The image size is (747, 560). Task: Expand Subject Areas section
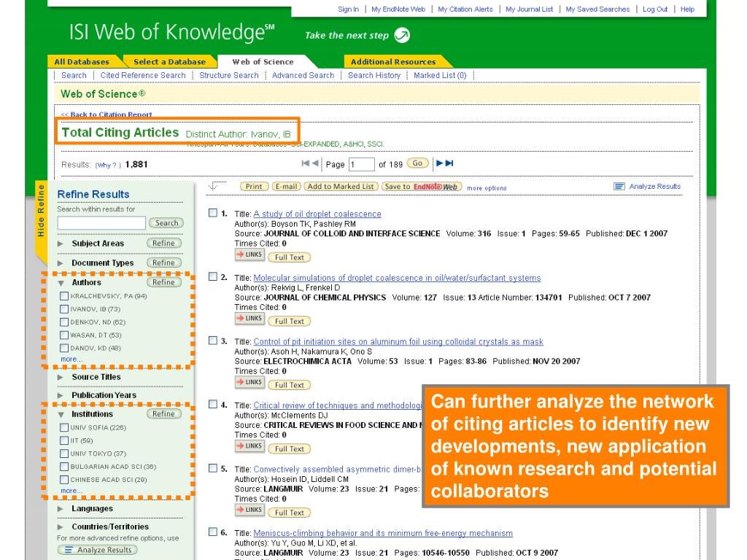tap(61, 244)
